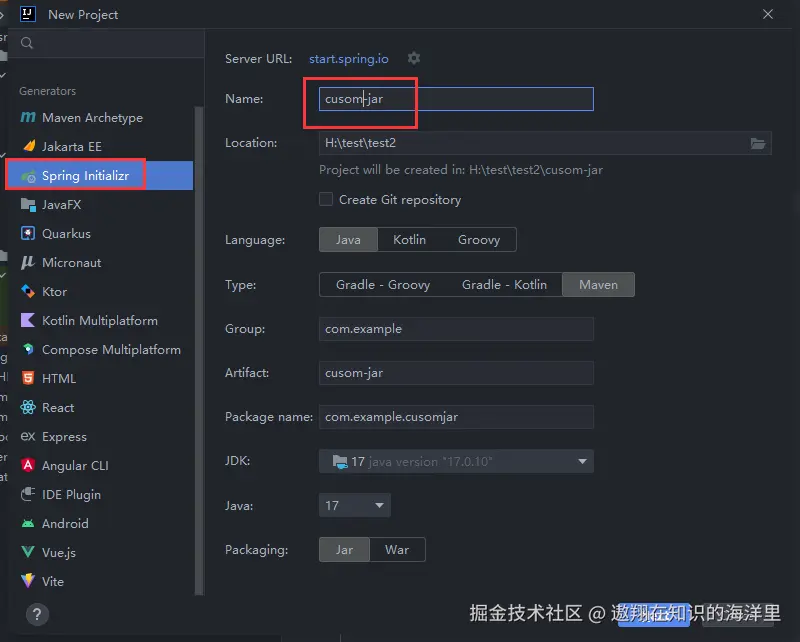Select IDE Plugin generator label
Image resolution: width=800 pixels, height=642 pixels.
click(71, 495)
